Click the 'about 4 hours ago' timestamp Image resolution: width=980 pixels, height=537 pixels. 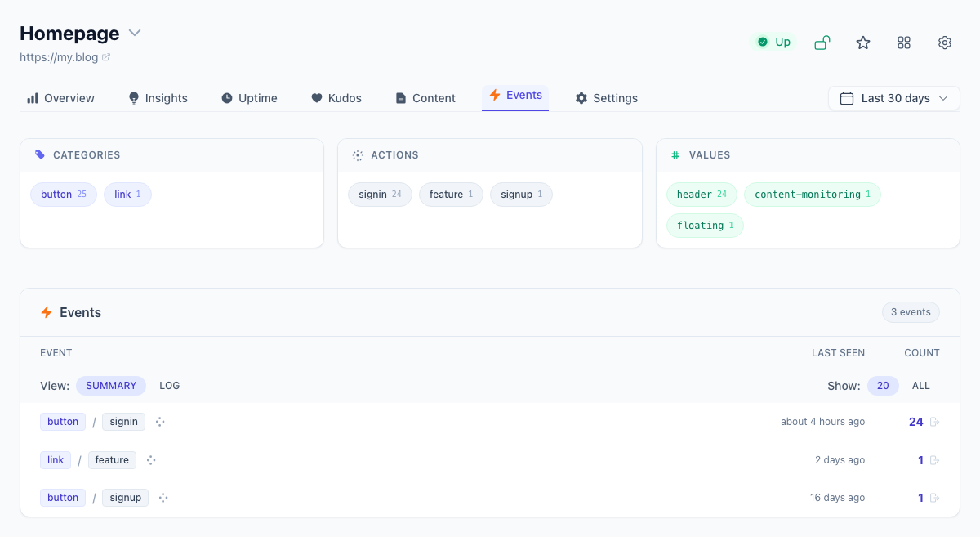[822, 422]
